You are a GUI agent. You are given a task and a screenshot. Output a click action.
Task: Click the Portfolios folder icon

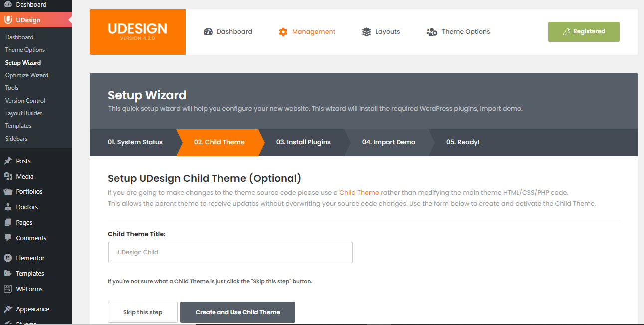coord(8,191)
